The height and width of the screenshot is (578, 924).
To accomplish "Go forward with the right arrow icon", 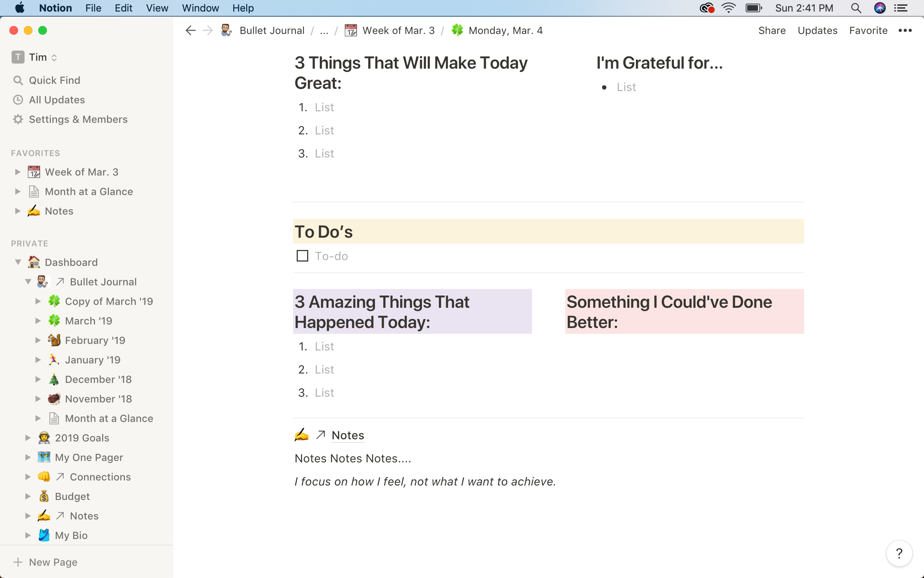I will 208,31.
